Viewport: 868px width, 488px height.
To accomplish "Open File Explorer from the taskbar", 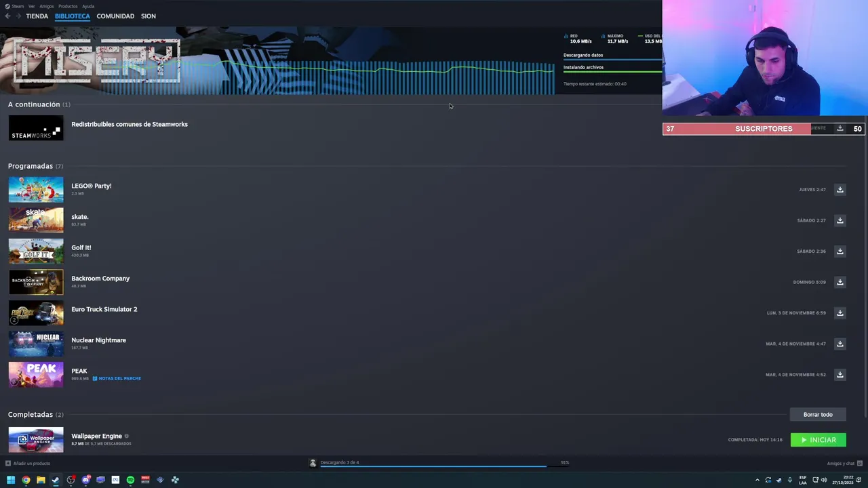I will coord(41,480).
